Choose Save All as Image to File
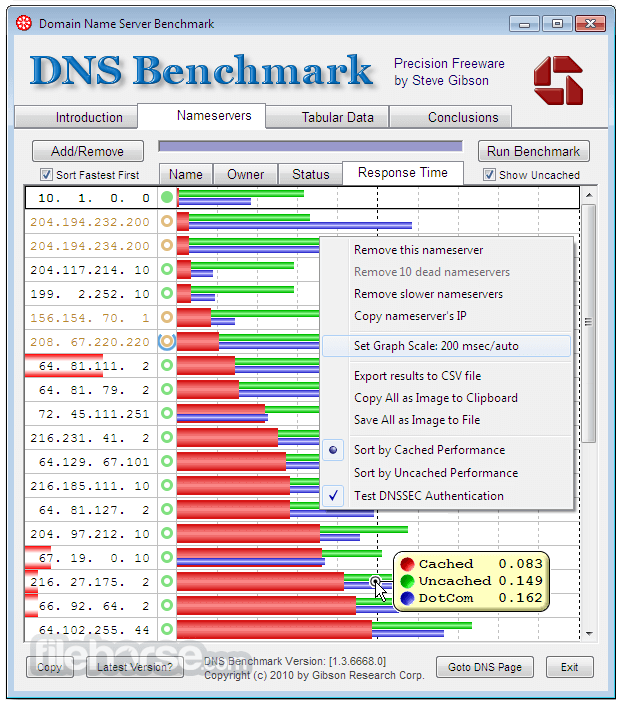This screenshot has width=622, height=706. 417,420
